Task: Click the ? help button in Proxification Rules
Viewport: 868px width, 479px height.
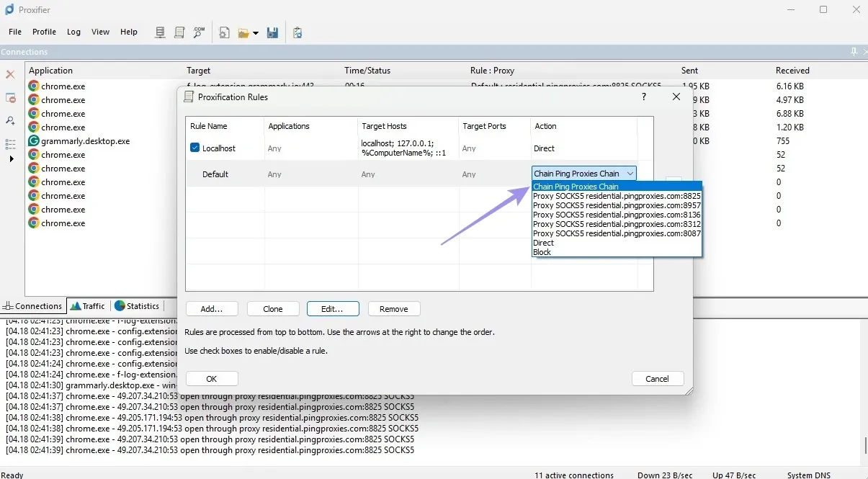Action: point(644,97)
